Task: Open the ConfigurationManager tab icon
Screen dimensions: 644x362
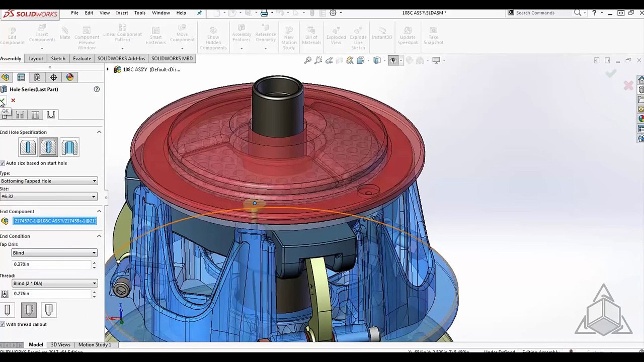Action: pos(37,77)
